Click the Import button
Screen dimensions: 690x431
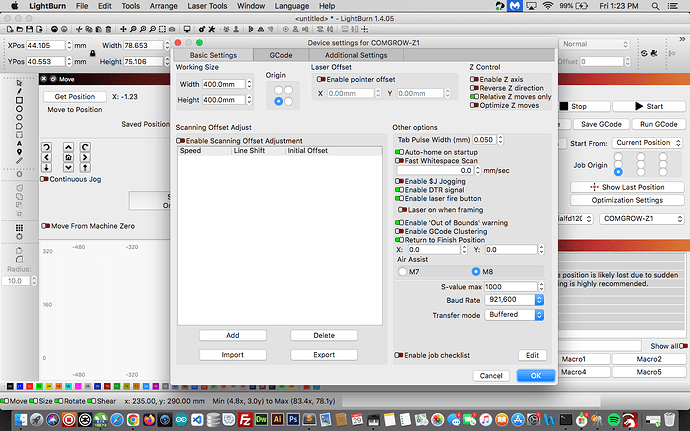click(x=232, y=355)
